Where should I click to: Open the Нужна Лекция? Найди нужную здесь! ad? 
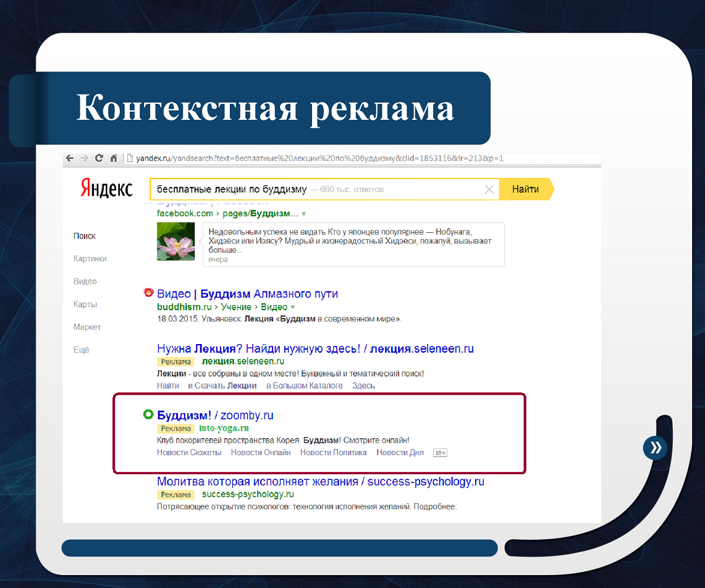[315, 348]
